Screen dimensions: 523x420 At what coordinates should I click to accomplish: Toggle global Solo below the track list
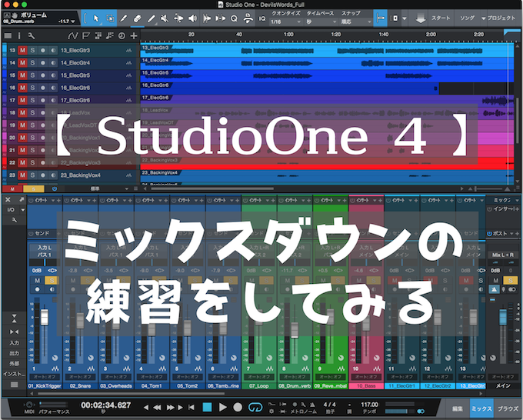click(33, 188)
